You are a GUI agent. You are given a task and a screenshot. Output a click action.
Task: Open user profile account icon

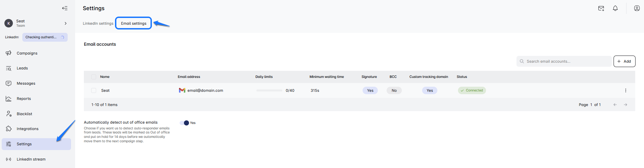coord(637,8)
